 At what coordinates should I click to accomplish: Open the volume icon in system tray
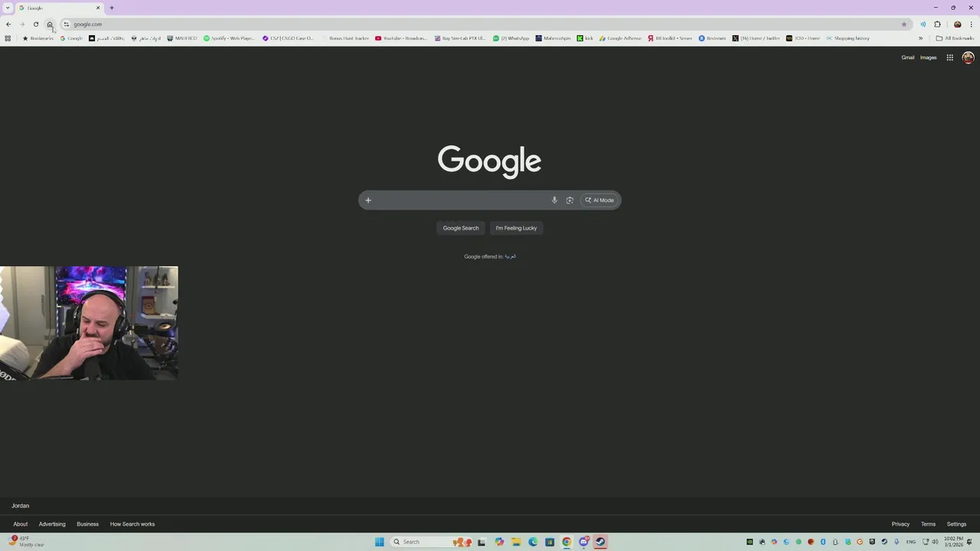[935, 542]
